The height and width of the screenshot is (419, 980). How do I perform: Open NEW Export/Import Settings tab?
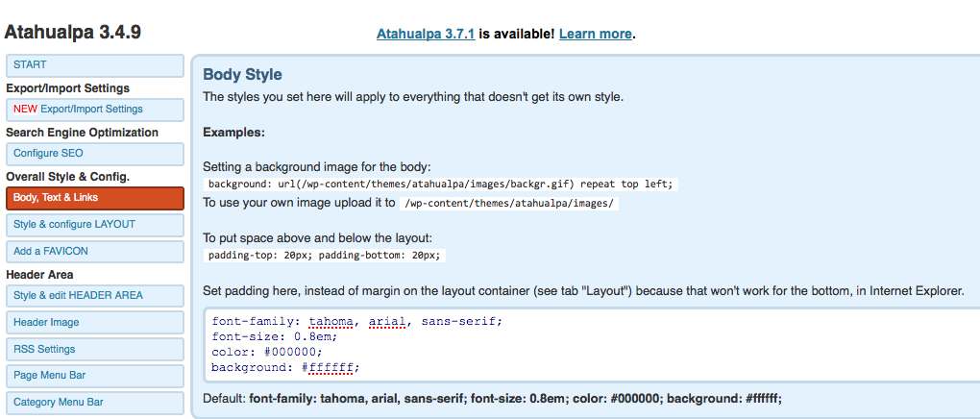(x=95, y=110)
